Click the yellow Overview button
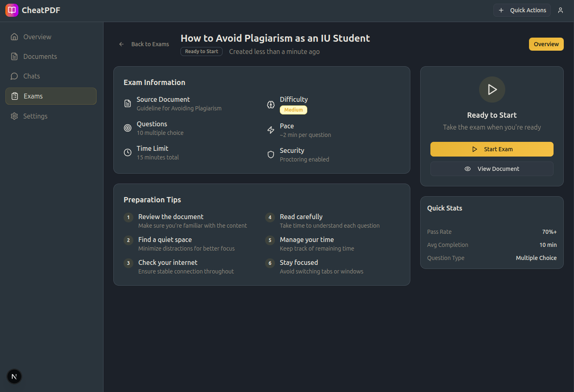This screenshot has height=392, width=574. [546, 44]
